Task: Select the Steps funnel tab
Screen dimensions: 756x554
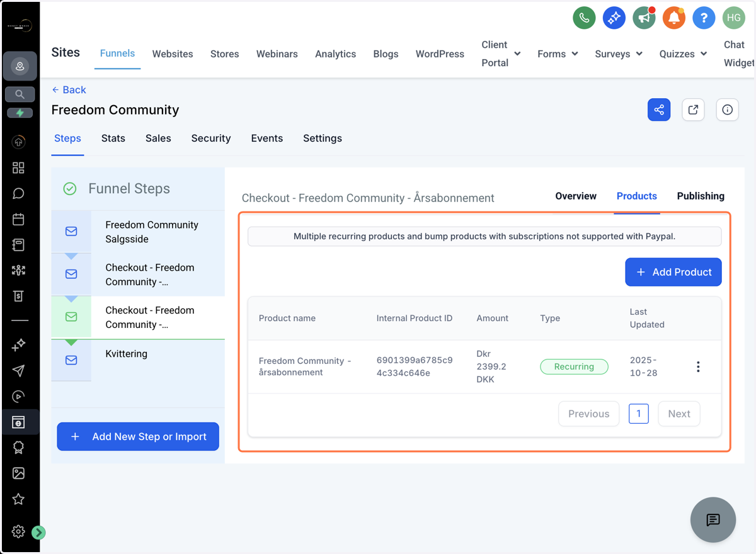Action: pos(67,138)
